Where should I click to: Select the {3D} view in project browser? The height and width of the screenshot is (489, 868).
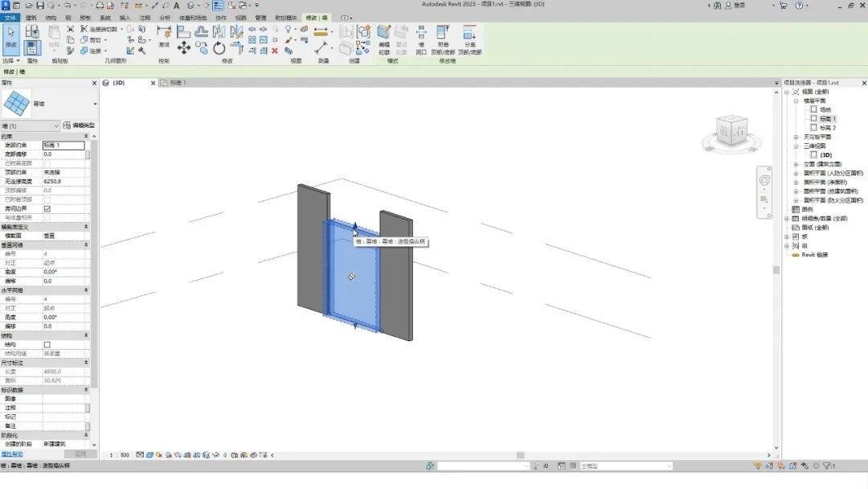point(826,155)
